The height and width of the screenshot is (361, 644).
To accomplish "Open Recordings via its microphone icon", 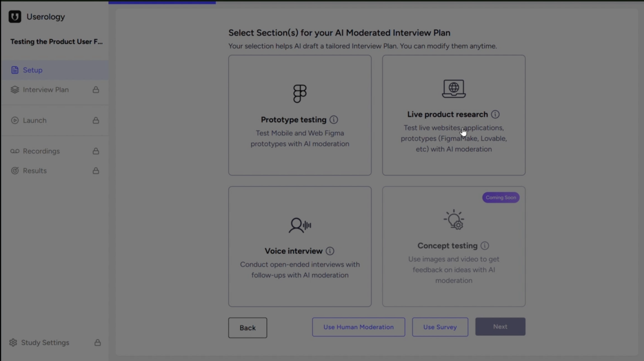I will coord(15,151).
